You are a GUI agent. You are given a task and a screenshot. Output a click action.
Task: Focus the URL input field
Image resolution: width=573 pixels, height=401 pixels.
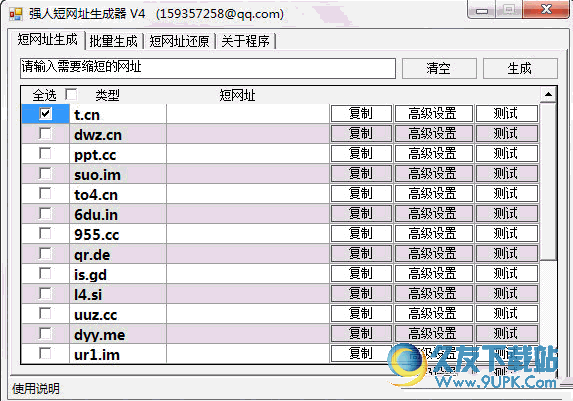pos(208,68)
